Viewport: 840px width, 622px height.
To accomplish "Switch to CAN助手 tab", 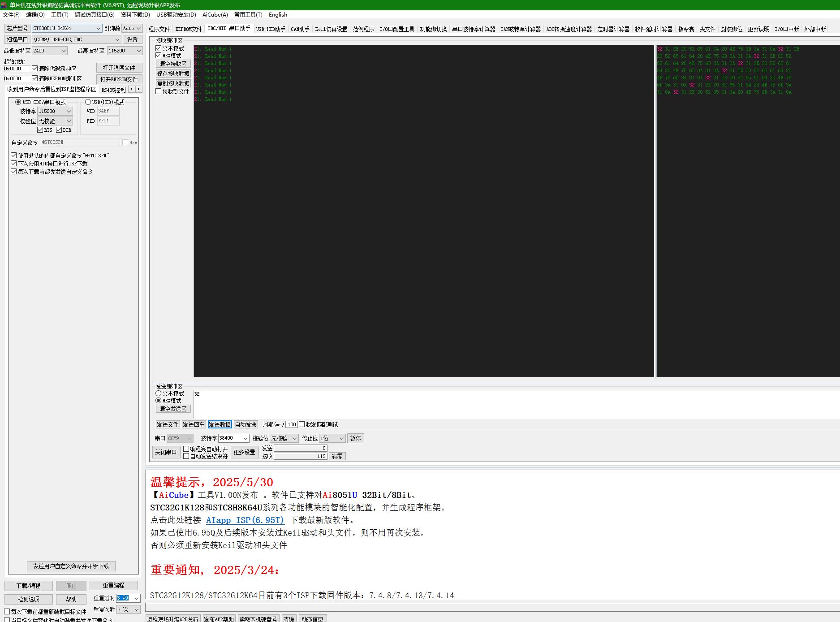I will coord(300,29).
